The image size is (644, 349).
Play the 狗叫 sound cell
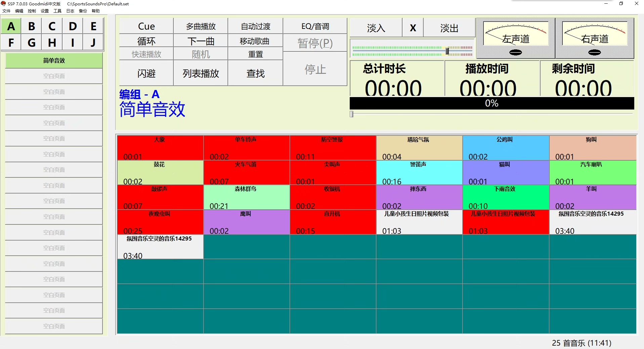(x=593, y=148)
